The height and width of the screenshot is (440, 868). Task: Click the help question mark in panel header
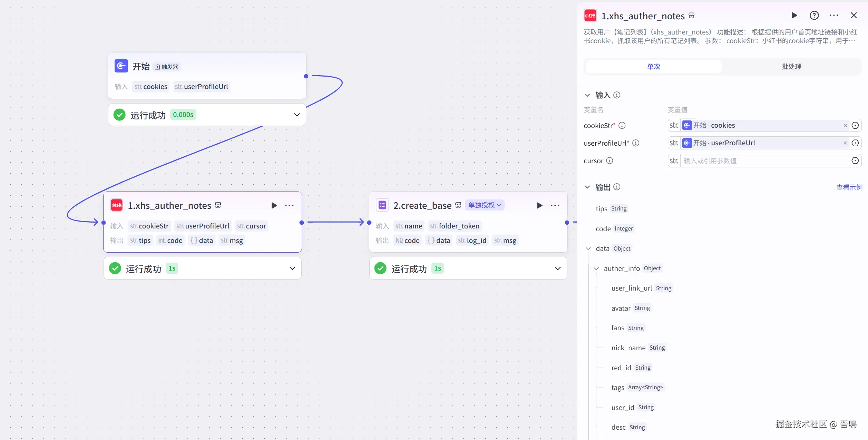coord(814,16)
